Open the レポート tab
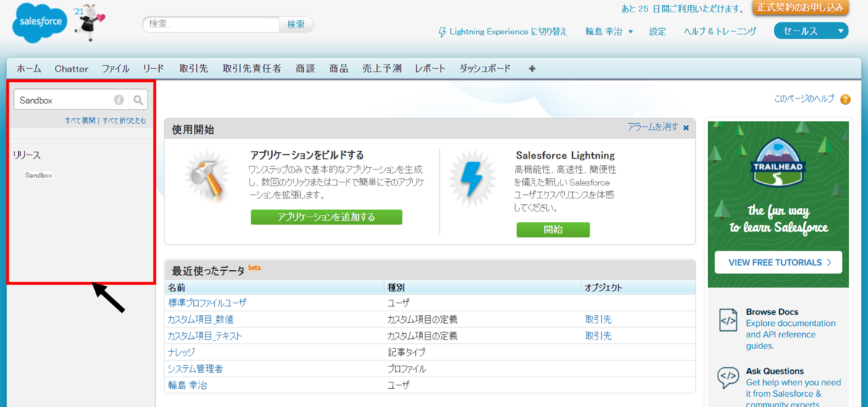The width and height of the screenshot is (868, 407). pos(430,69)
